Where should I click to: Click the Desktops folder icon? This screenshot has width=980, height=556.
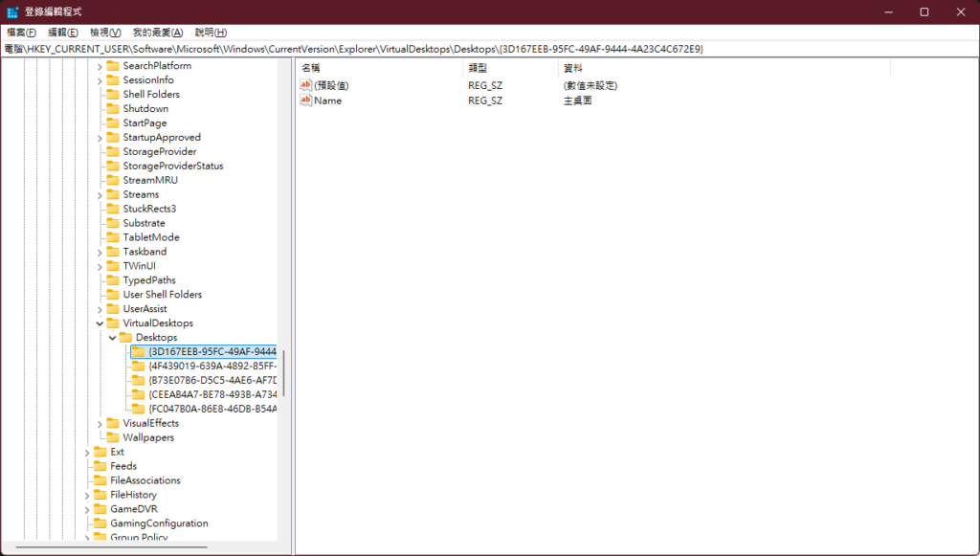click(125, 338)
